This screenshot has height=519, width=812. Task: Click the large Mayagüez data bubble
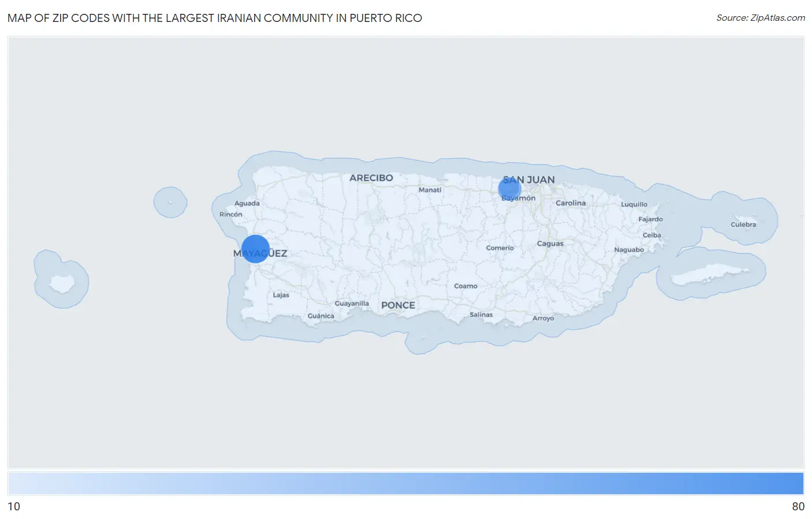(x=255, y=249)
